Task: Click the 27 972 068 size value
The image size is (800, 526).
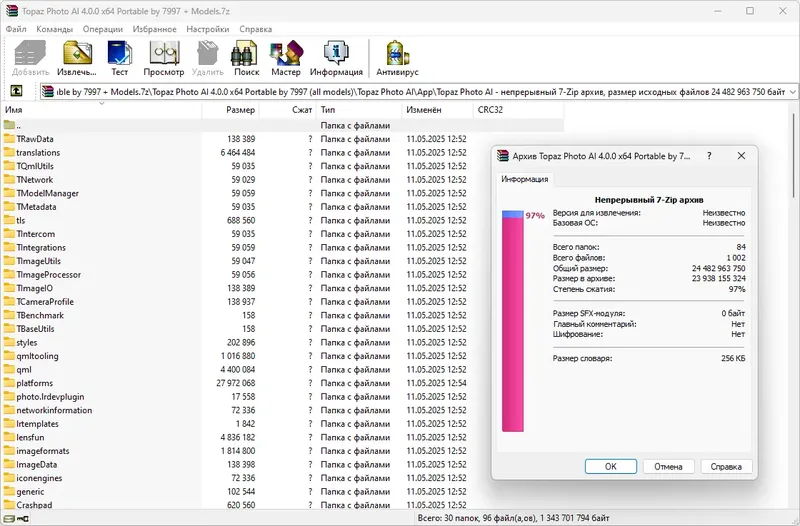Action: (236, 383)
